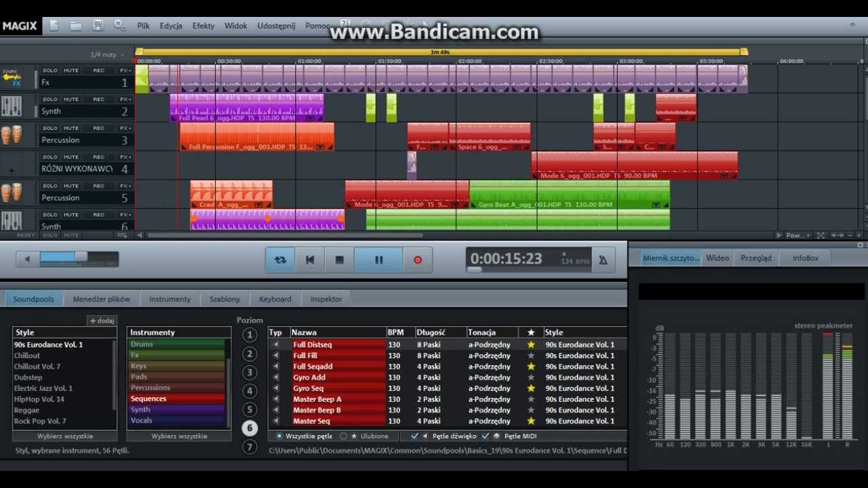Click the Fx track 1 instrument icon
The height and width of the screenshot is (488, 868).
pyautogui.click(x=12, y=78)
